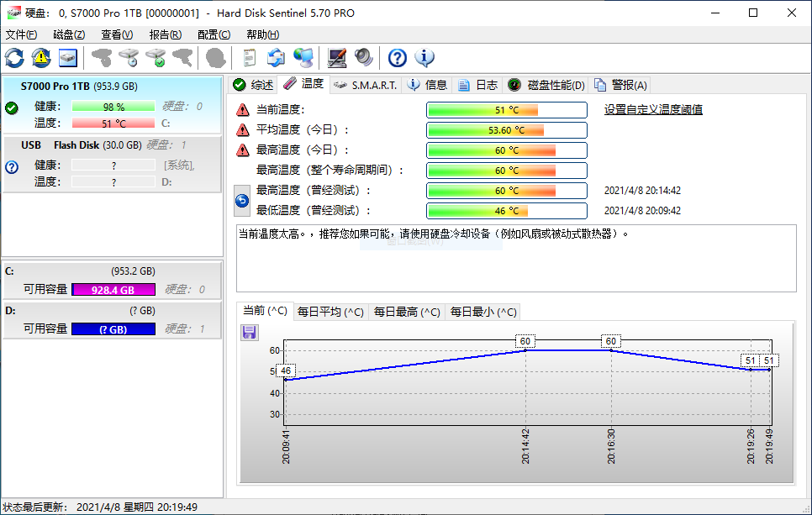The height and width of the screenshot is (515, 812).
Task: Open the 磁盘(Z) menu
Action: point(69,34)
